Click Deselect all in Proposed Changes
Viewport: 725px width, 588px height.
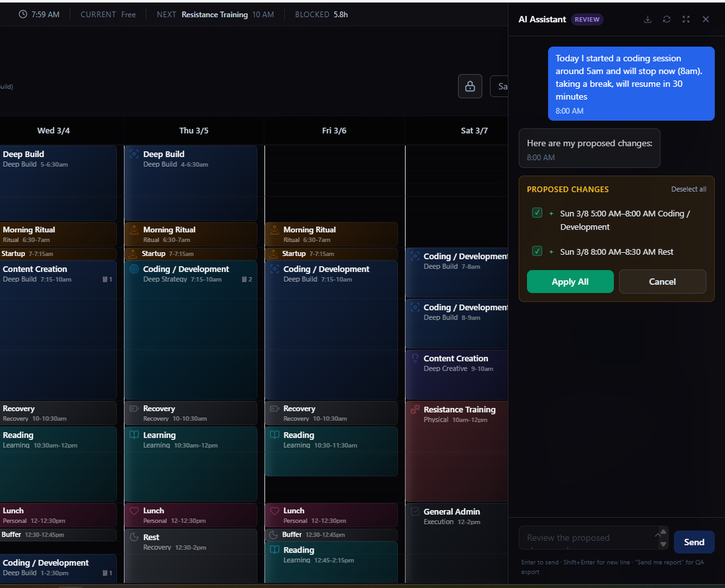tap(688, 190)
